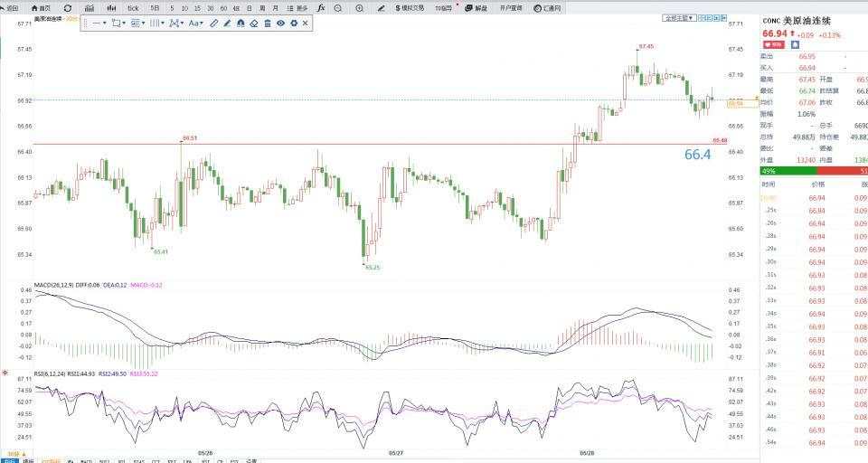Click the zoom in magnifier icon
Viewport: 868px width, 463px height.
[x=360, y=8]
